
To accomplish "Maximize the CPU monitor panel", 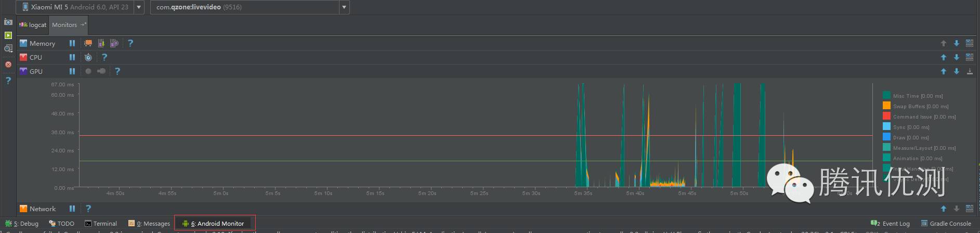I will [x=969, y=57].
